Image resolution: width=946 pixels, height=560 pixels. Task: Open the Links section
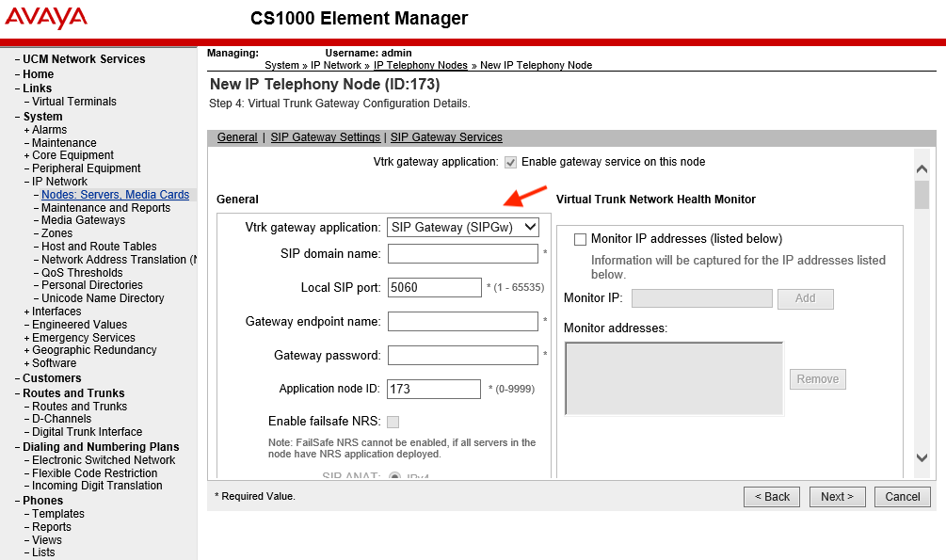pyautogui.click(x=37, y=88)
